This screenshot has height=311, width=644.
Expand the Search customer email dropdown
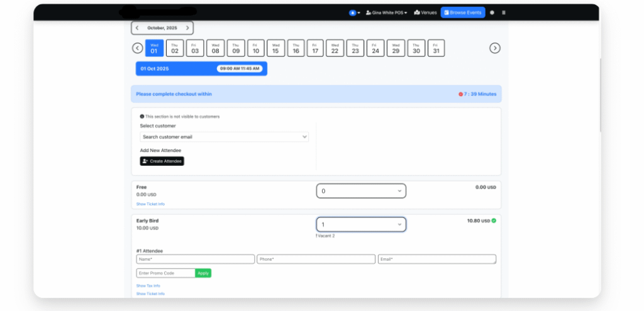pos(224,136)
